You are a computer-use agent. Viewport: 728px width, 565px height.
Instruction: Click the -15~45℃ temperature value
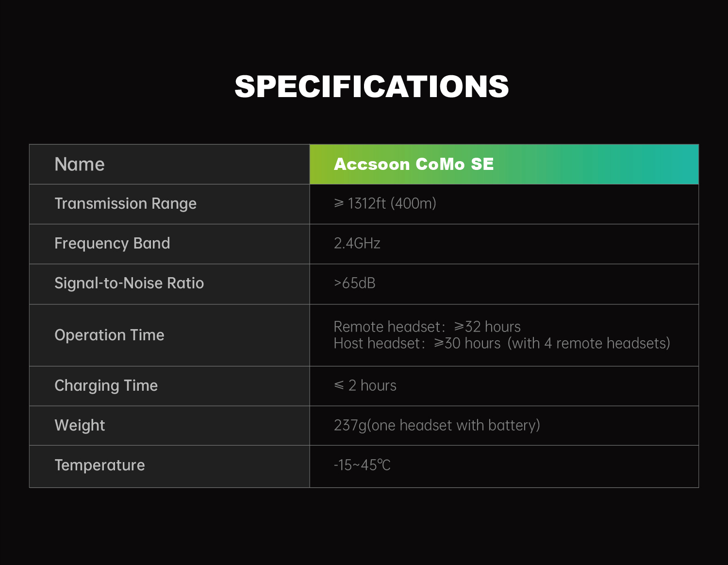coord(362,465)
